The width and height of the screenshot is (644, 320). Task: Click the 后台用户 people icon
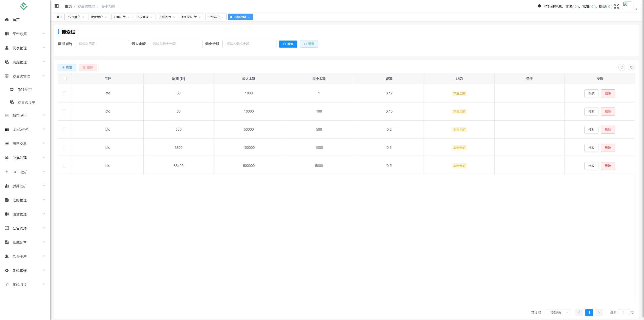click(7, 256)
